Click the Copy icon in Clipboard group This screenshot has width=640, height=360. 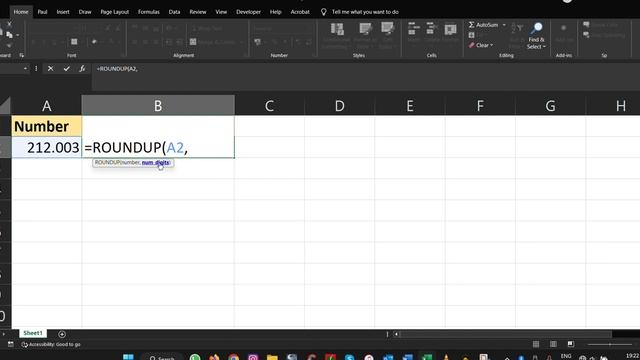(x=9, y=35)
